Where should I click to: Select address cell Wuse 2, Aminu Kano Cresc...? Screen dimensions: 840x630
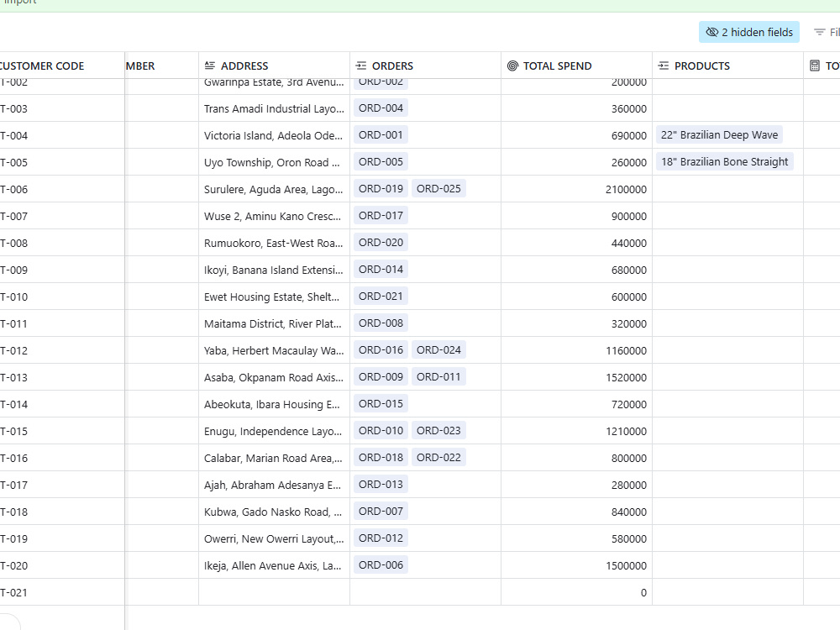pyautogui.click(x=275, y=216)
